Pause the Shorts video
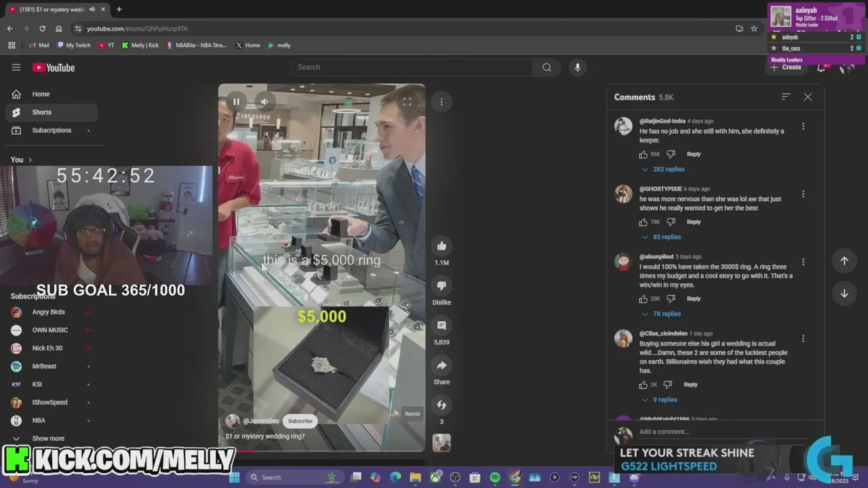The image size is (868, 488). point(236,102)
